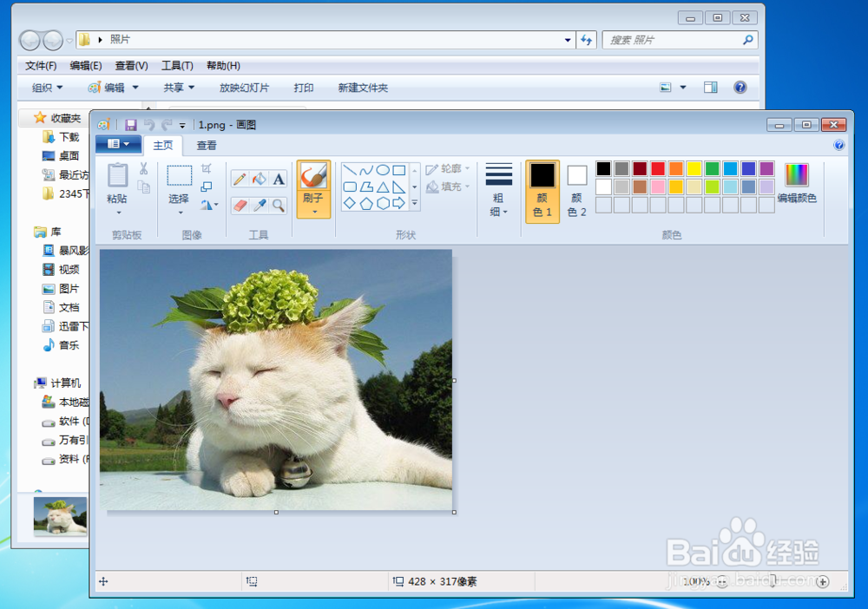Click Slide show (放映幻灯片) in Explorer
The width and height of the screenshot is (868, 609).
pos(244,88)
